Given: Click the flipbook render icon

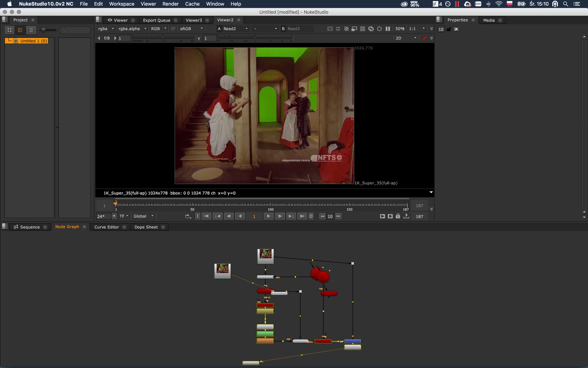Looking at the screenshot, I should 383,216.
